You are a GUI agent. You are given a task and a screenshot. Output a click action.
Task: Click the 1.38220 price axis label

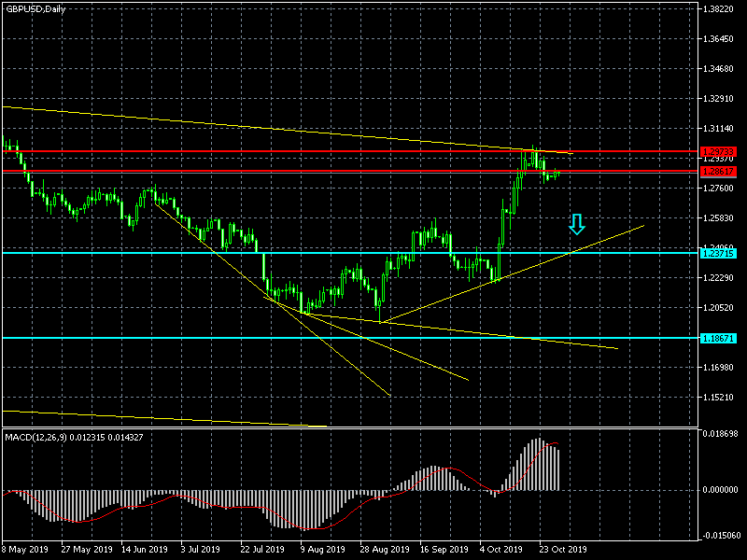pos(721,9)
